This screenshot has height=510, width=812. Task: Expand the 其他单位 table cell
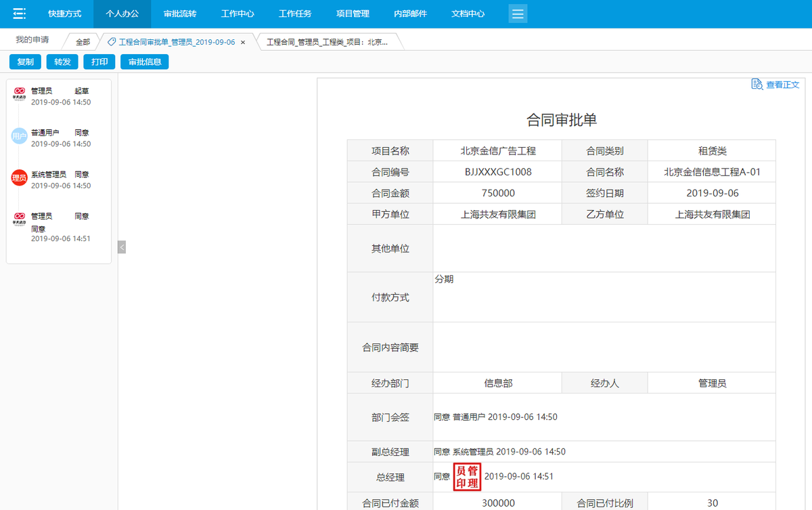(x=602, y=249)
